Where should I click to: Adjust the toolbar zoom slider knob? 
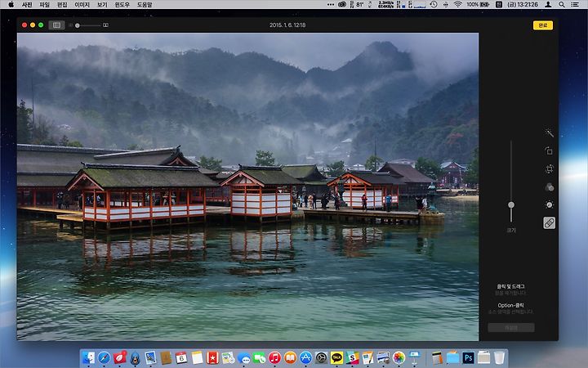point(78,25)
